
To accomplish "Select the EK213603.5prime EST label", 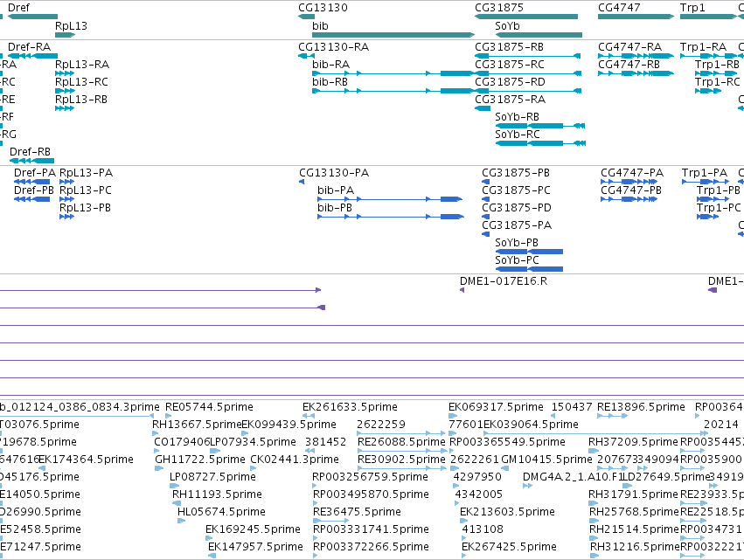I will (x=507, y=512).
